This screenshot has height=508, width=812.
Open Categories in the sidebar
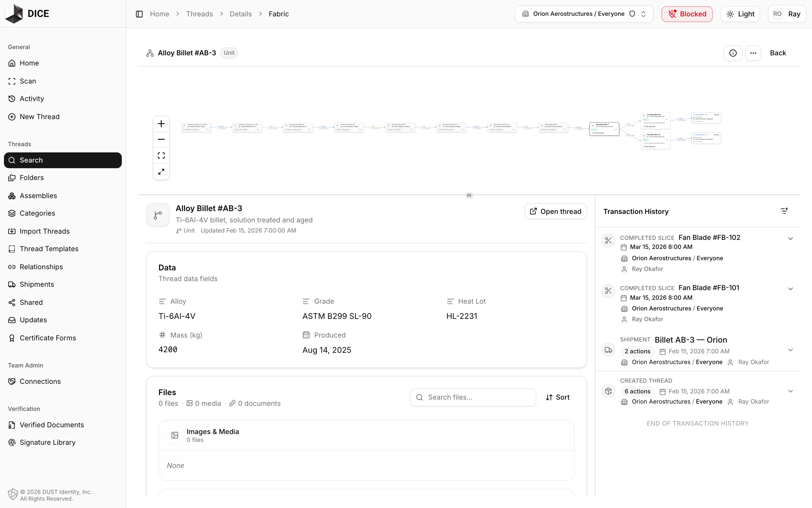(x=63, y=213)
